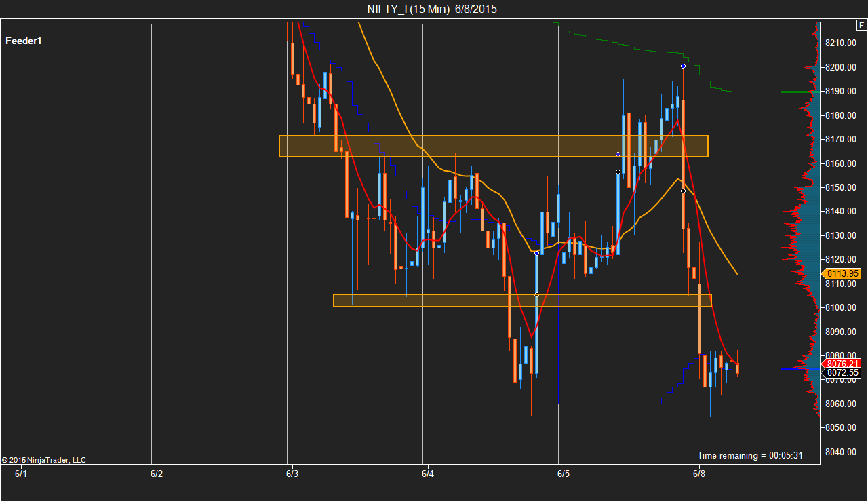868x502 pixels.
Task: Click the 8072.55 last price marker
Action: click(842, 373)
